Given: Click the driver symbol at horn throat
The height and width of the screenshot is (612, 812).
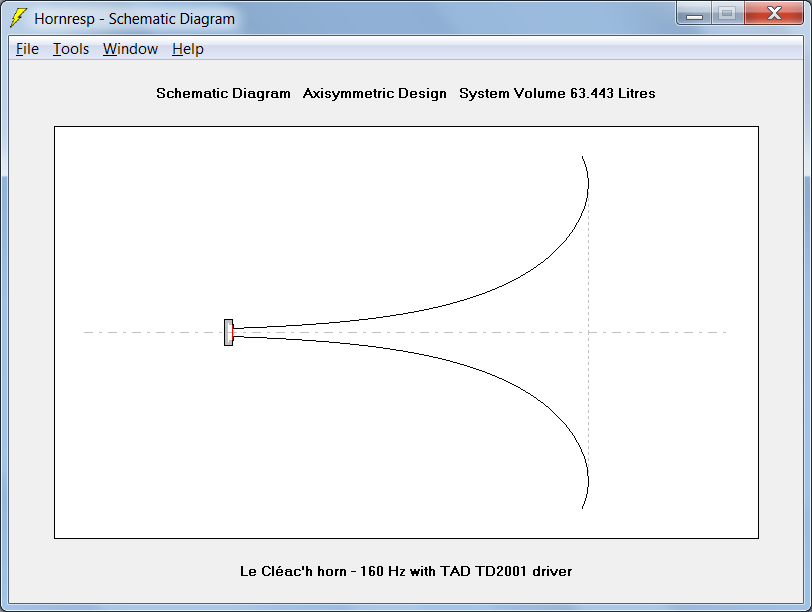Looking at the screenshot, I should pyautogui.click(x=228, y=332).
